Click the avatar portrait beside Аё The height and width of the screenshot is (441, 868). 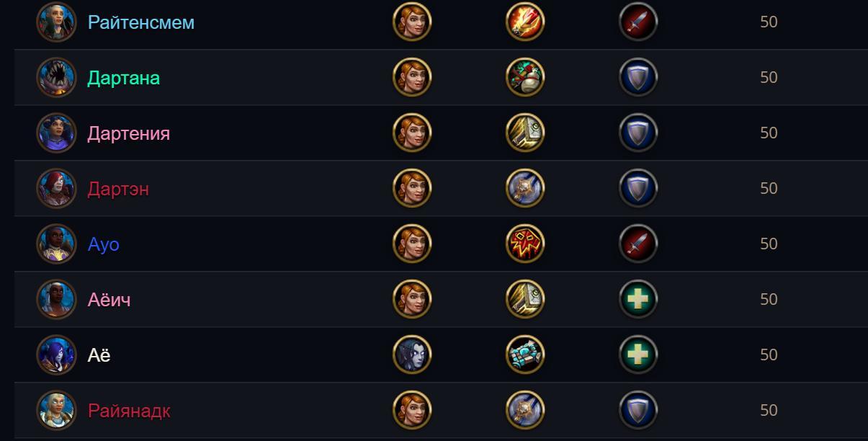56,355
